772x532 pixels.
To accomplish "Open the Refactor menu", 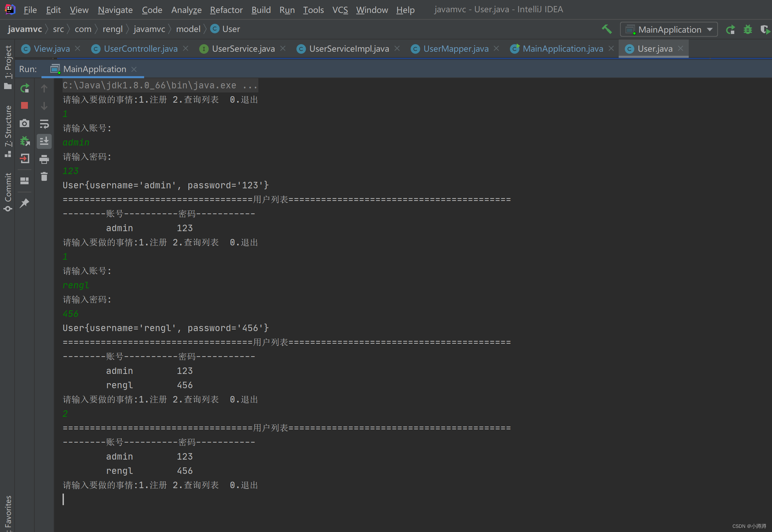I will (226, 10).
